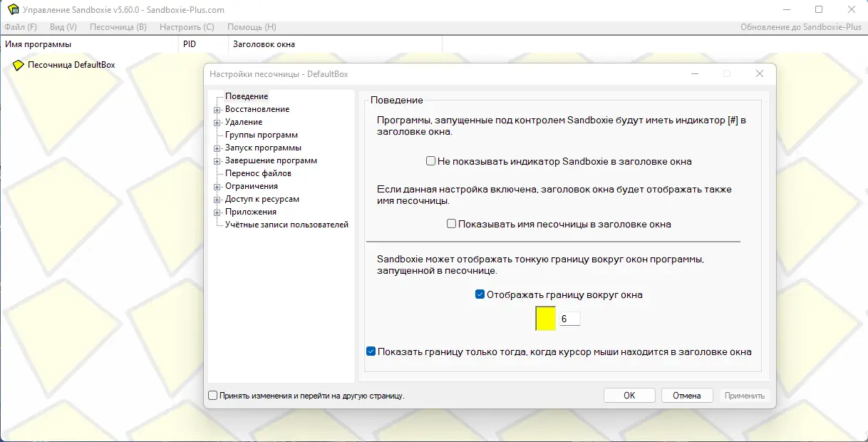Select Завершение программ label in tree
Viewport: 868px width, 442px height.
272,160
